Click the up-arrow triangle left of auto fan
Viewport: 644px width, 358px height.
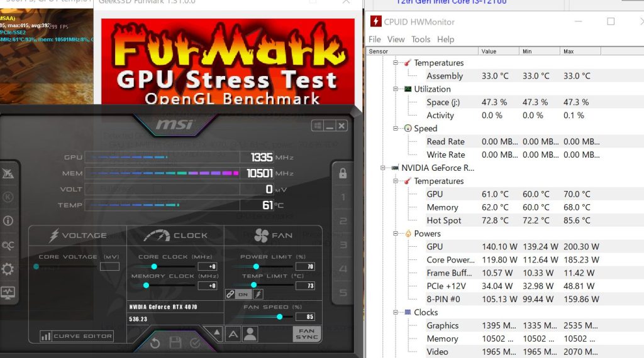(217, 333)
